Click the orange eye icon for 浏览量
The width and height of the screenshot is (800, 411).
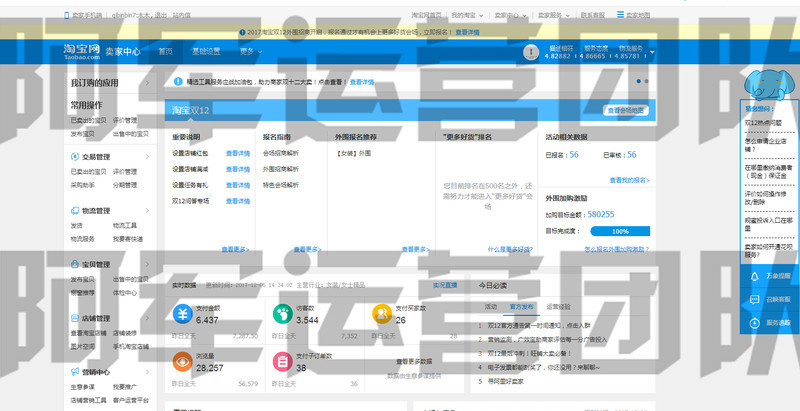click(183, 362)
